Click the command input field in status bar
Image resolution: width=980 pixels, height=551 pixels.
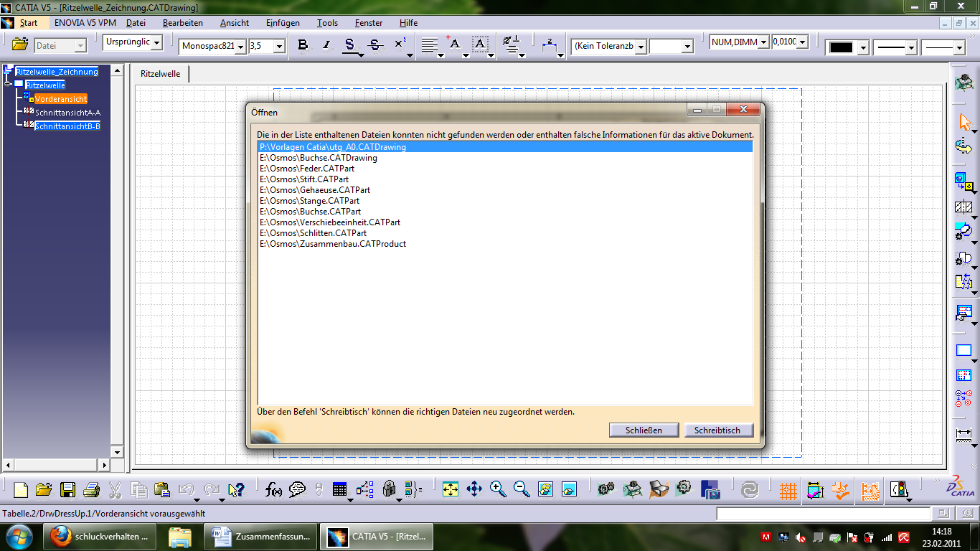822,514
